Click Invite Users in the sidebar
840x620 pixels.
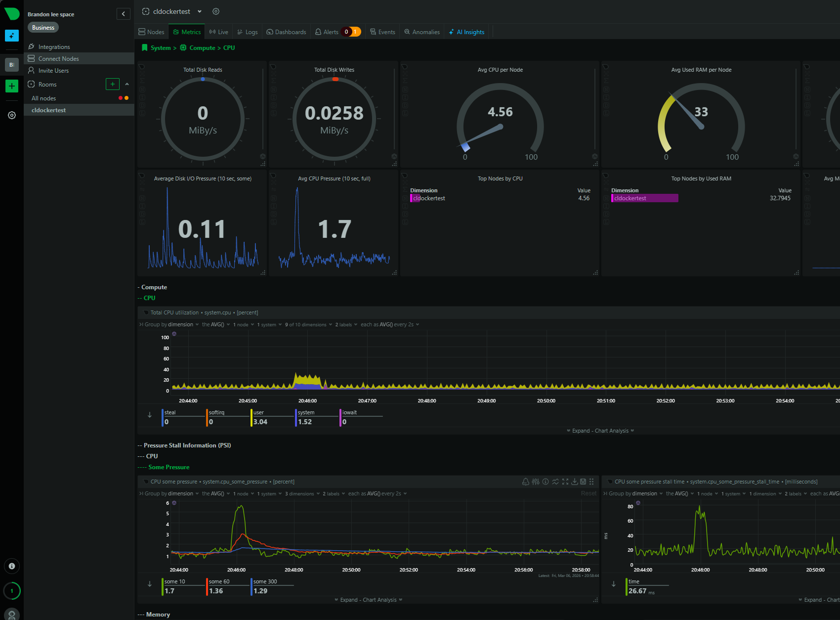[x=53, y=71]
